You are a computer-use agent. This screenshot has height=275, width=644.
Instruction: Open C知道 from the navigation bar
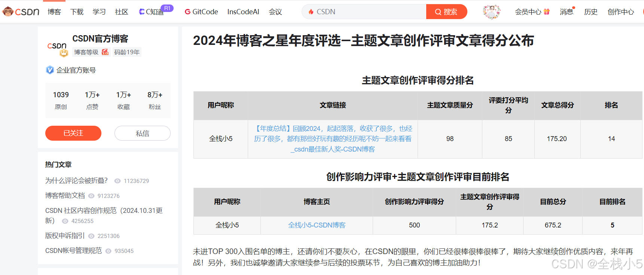pyautogui.click(x=152, y=12)
